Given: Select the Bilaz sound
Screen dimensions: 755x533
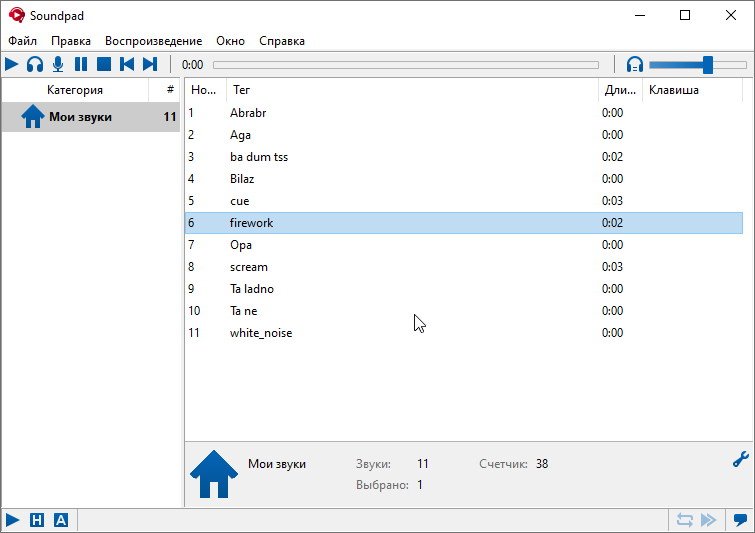Looking at the screenshot, I should tap(464, 179).
